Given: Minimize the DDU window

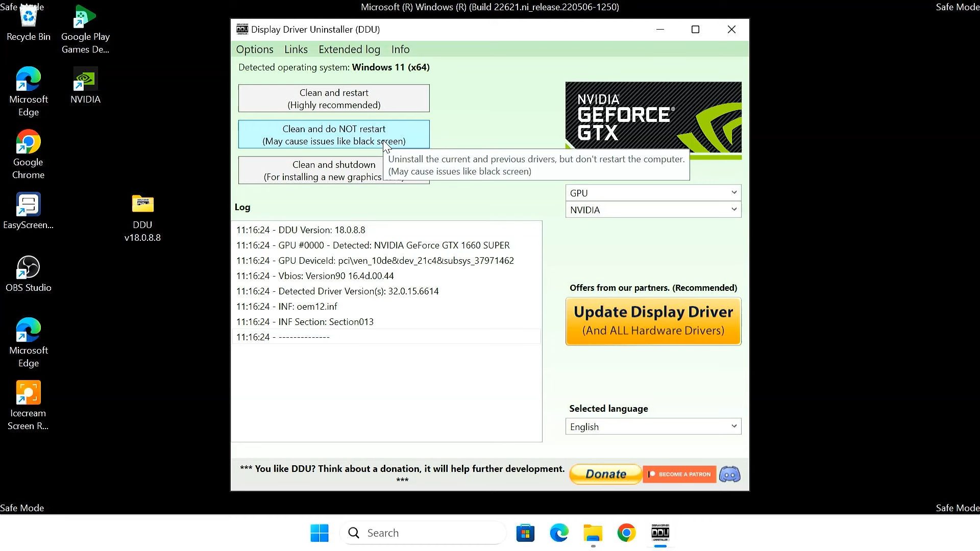Looking at the screenshot, I should coord(660,30).
